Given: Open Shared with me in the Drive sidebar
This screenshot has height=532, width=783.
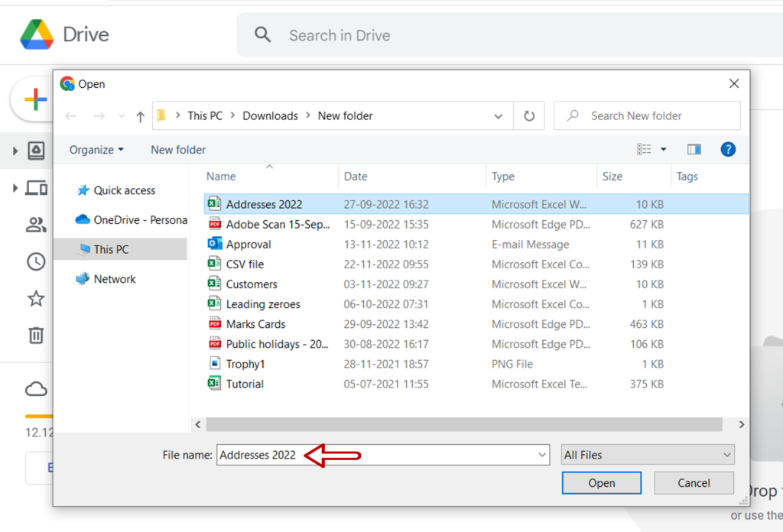Looking at the screenshot, I should [36, 225].
